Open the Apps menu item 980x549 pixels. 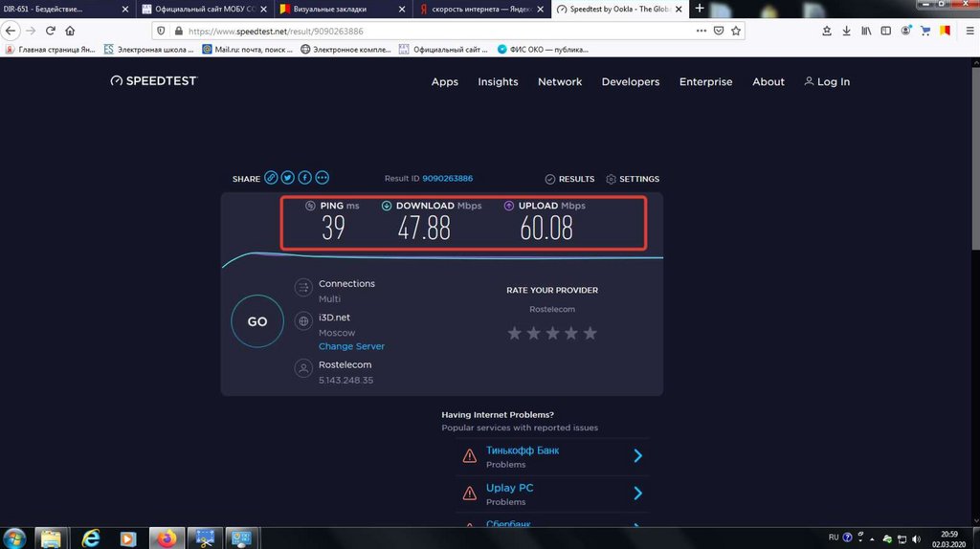[x=444, y=82]
